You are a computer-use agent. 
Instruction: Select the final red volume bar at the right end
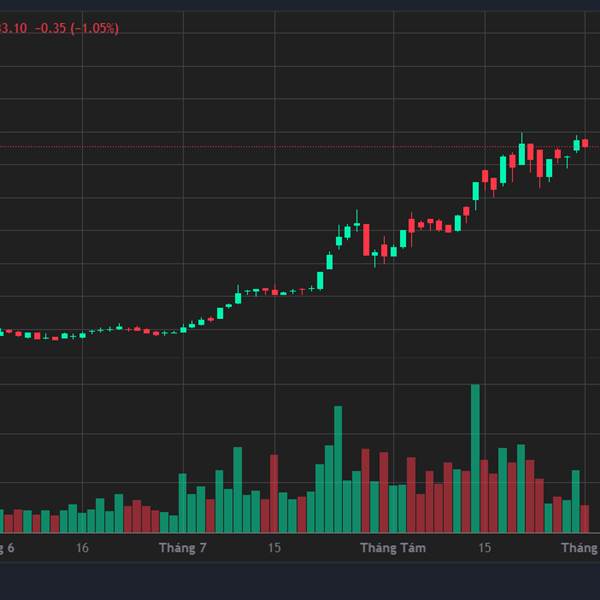585,519
